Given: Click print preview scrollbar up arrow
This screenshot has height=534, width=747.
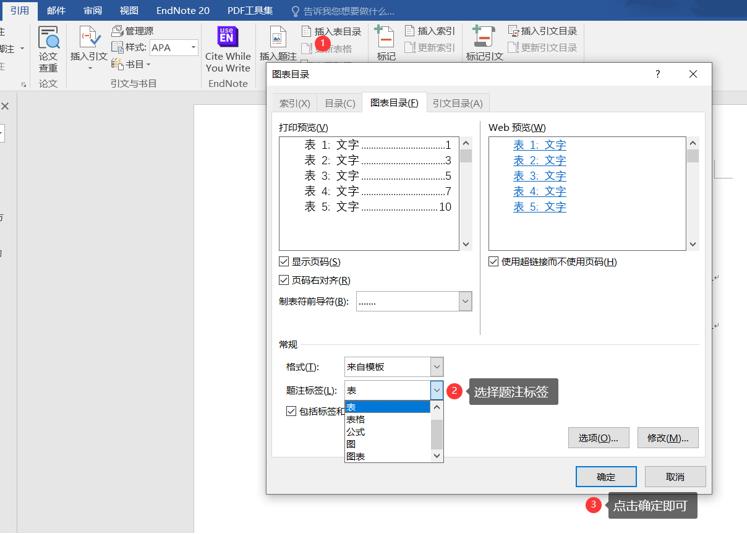Looking at the screenshot, I should pyautogui.click(x=466, y=143).
